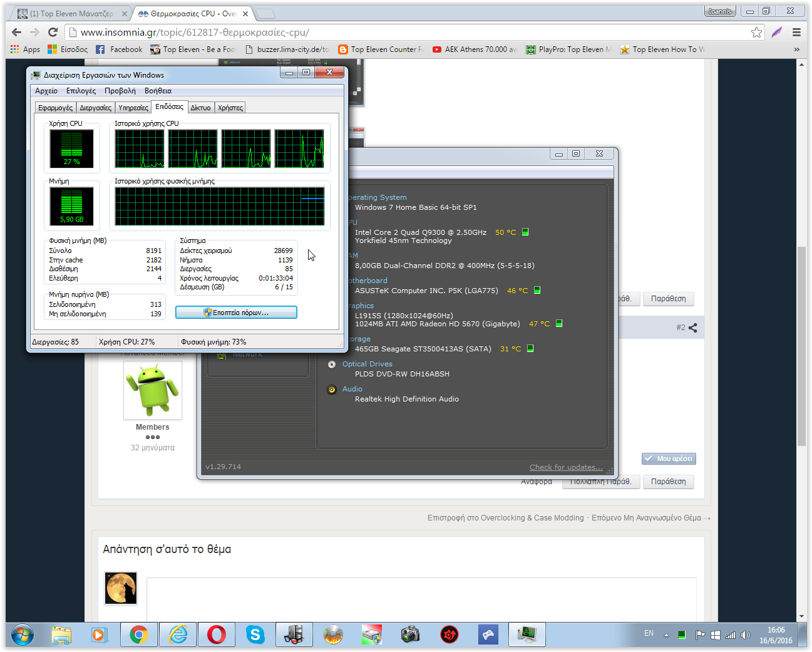Bookmark page with star icon
The image size is (812, 652).
(756, 33)
